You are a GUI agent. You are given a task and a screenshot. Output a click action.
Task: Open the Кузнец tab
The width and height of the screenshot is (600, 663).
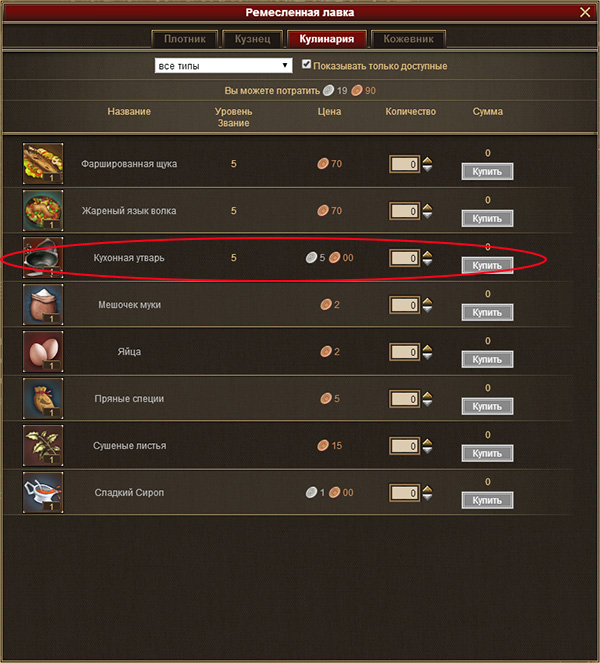coord(252,39)
